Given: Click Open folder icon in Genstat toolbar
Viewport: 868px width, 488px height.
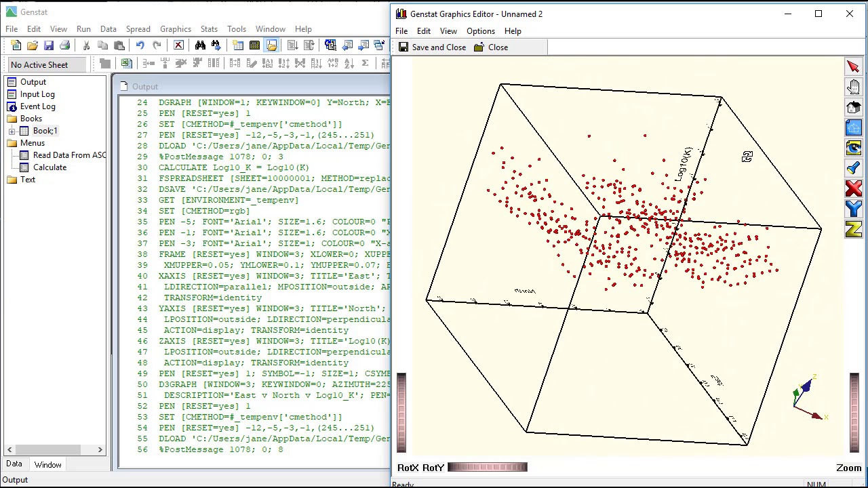Looking at the screenshot, I should [x=33, y=45].
